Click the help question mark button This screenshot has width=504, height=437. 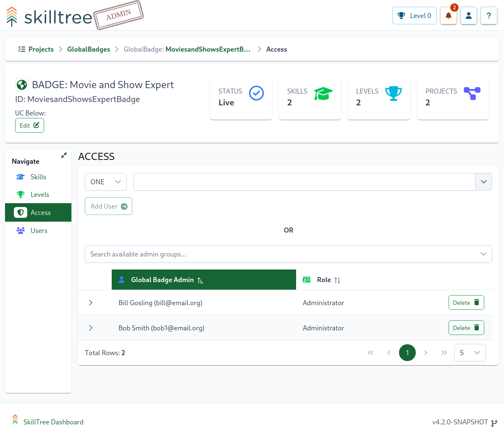point(488,16)
